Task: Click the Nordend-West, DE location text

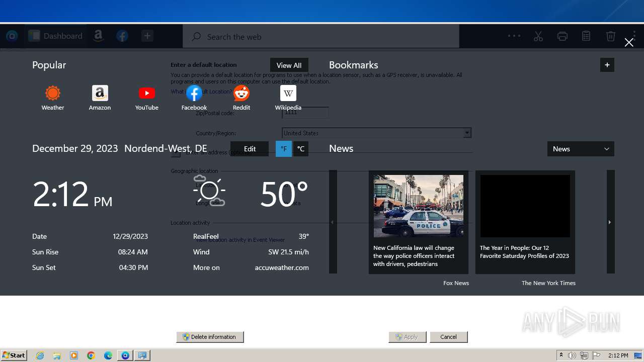Action: click(166, 148)
